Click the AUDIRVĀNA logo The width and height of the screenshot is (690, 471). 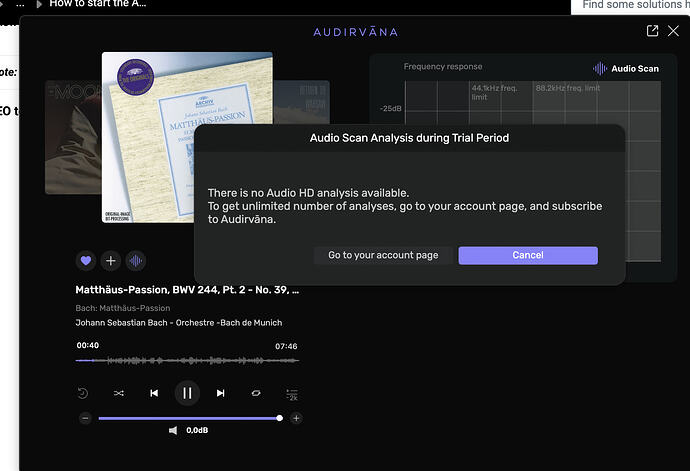(x=356, y=32)
